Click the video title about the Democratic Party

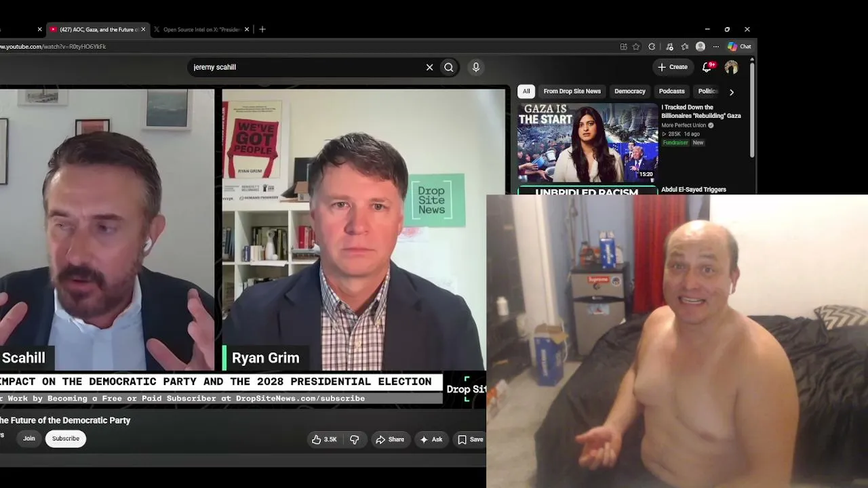(x=65, y=420)
